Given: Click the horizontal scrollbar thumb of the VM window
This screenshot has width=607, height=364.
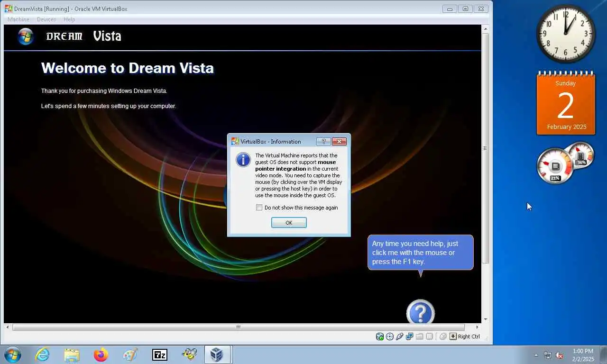Looking at the screenshot, I should 238,327.
